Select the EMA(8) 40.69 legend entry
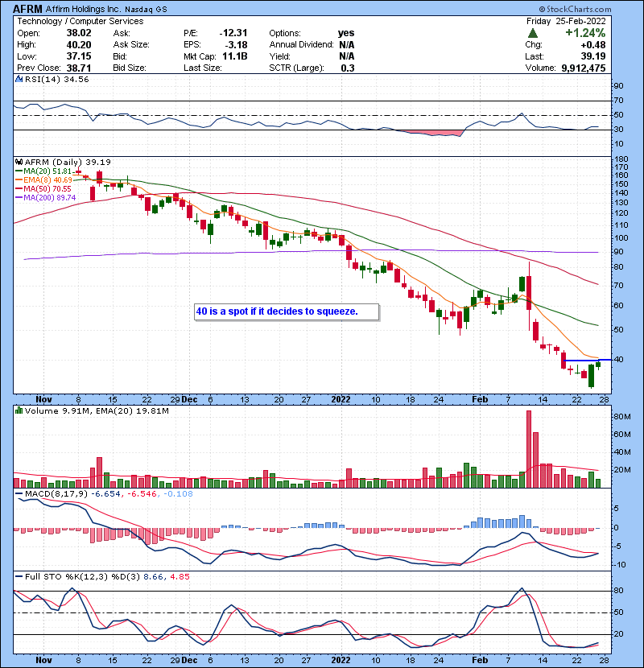Screen dimensions: 644x668 tap(44, 180)
